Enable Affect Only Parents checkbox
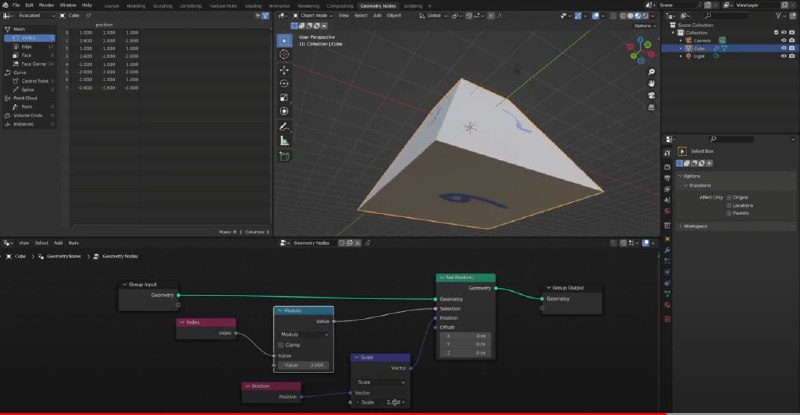This screenshot has width=800, height=415. coord(729,213)
